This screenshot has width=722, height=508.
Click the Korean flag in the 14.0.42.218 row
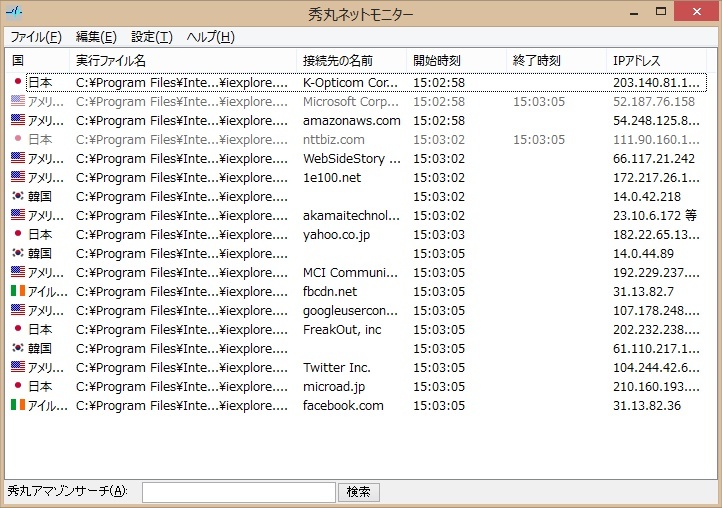(x=17, y=197)
